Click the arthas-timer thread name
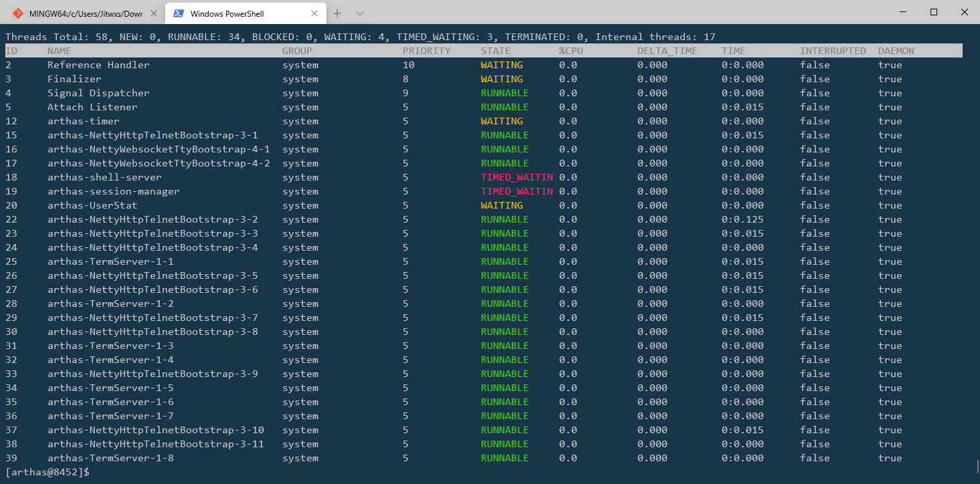This screenshot has width=980, height=484. [x=83, y=121]
